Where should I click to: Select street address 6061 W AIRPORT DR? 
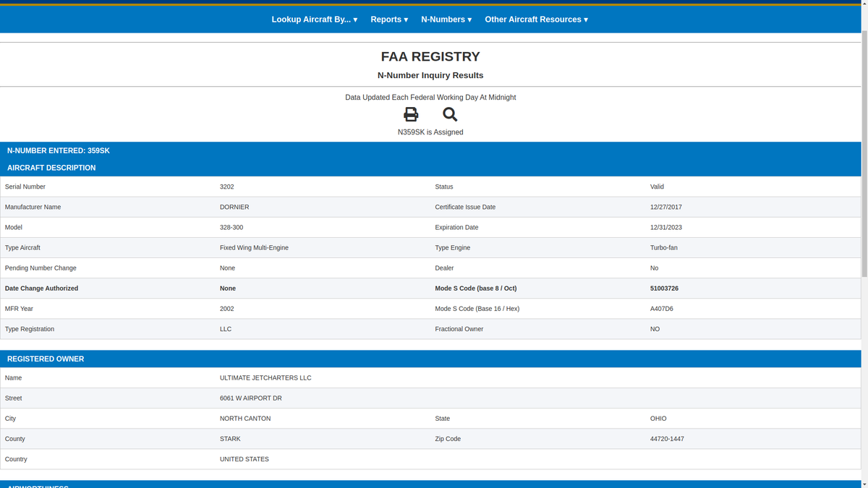[x=251, y=398]
